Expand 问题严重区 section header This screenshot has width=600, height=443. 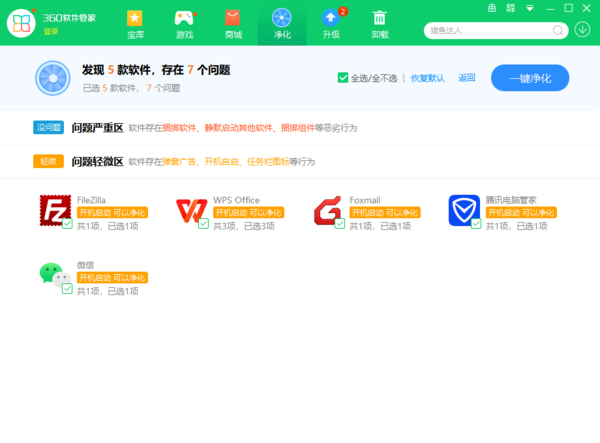tap(97, 128)
